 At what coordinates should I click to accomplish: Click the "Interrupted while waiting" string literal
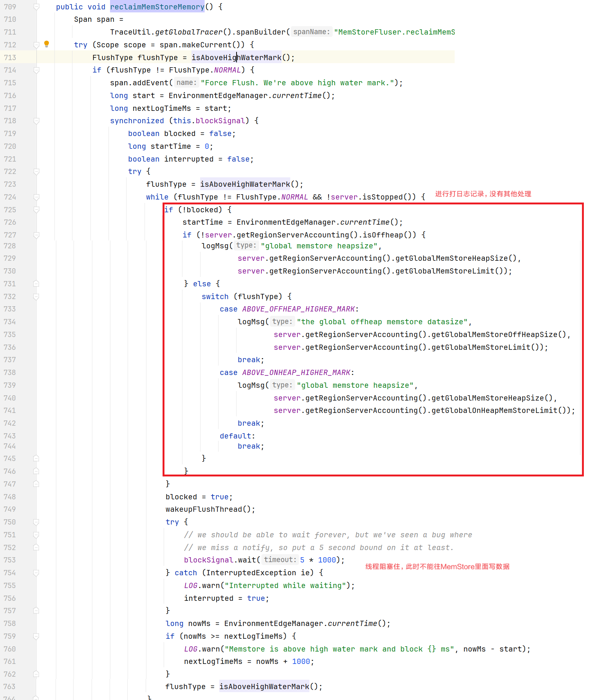285,586
